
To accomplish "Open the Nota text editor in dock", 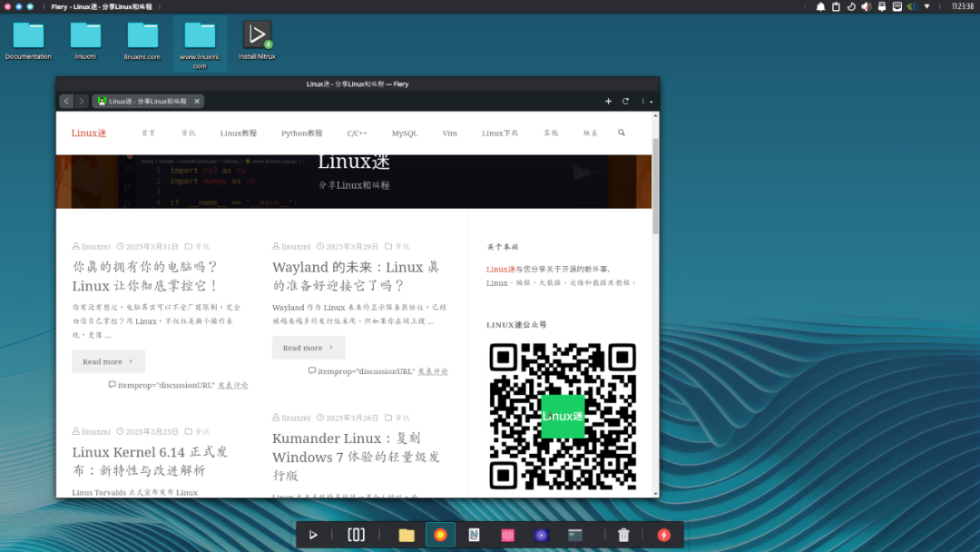I will (x=474, y=535).
